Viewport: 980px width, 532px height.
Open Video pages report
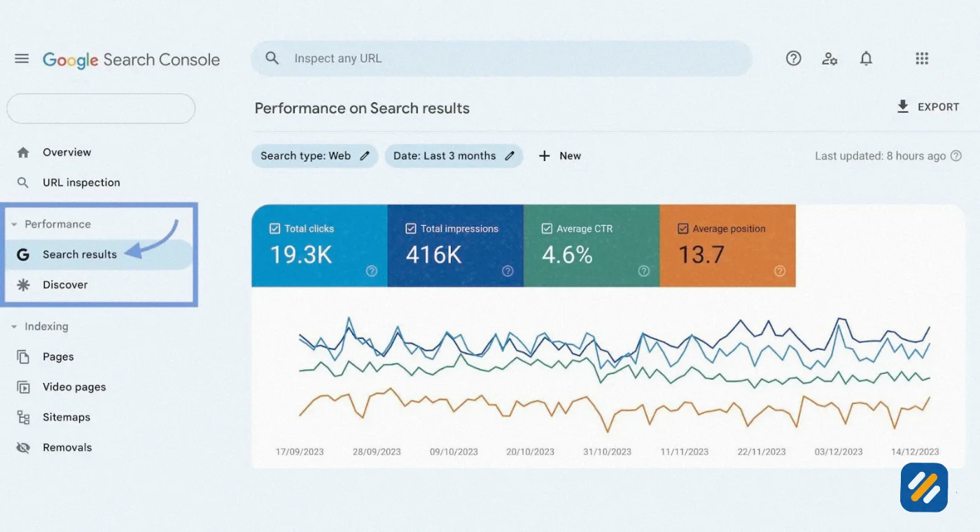point(74,387)
